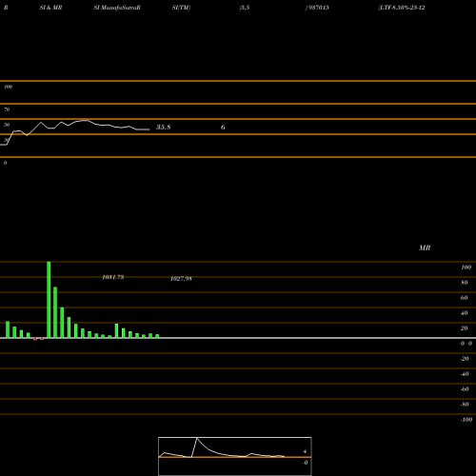476x476 pixels.
Task: Click the MR axis label -40
Action: click(465, 374)
